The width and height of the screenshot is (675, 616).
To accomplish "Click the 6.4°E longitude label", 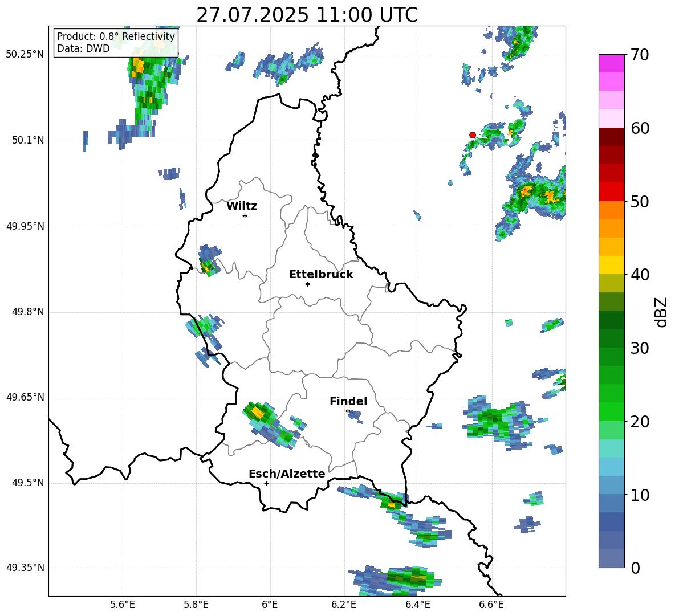I will click(x=417, y=605).
